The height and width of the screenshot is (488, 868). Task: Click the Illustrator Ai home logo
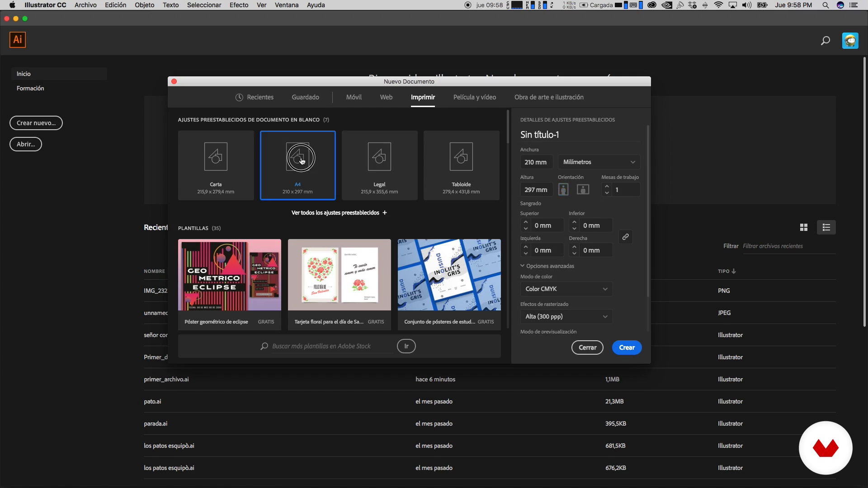(18, 40)
